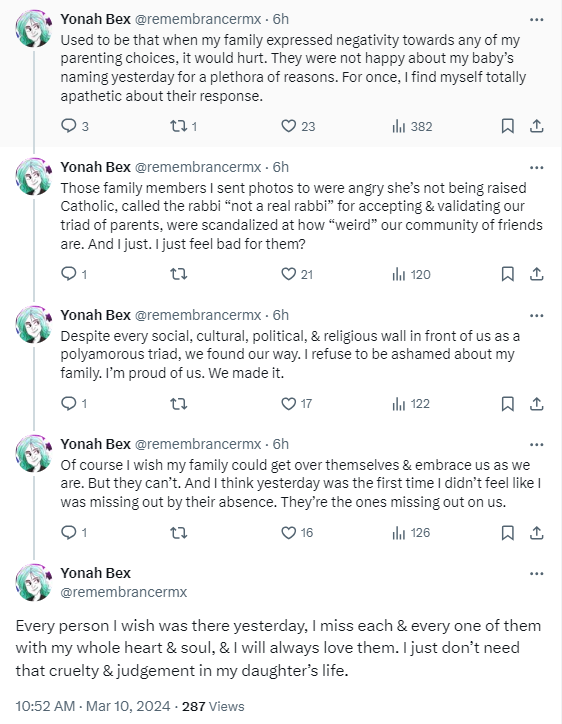This screenshot has width=562, height=724.
Task: Open more options on first tweet
Action: [536, 20]
